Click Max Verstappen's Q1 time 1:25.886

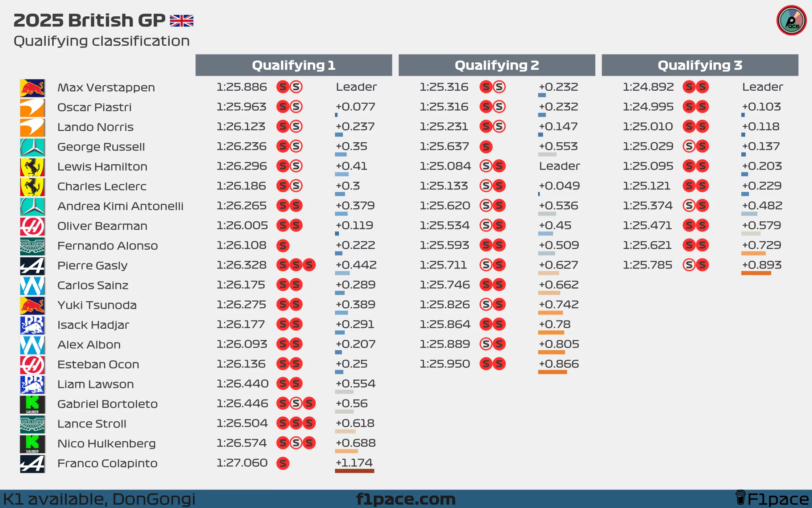click(242, 87)
